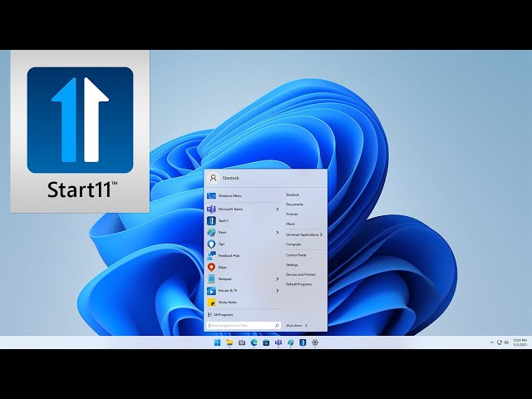Open the Tips app icon
The height and width of the screenshot is (399, 532).
point(211,244)
